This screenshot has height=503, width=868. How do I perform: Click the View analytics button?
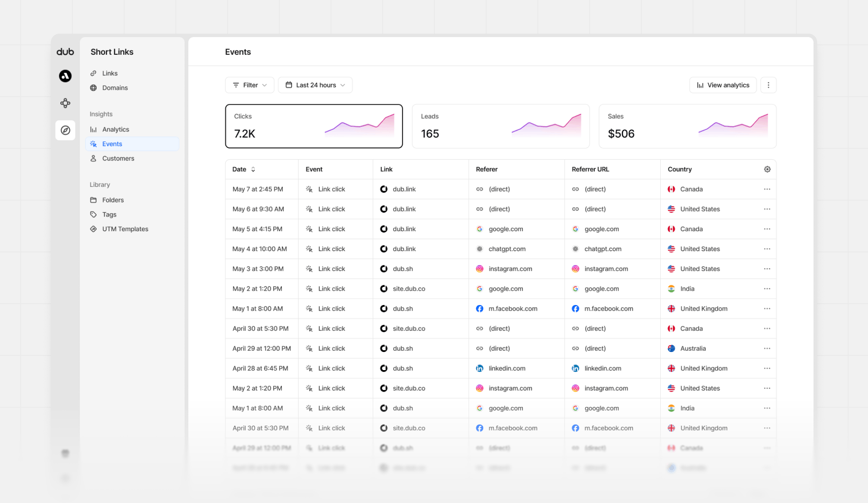point(723,85)
